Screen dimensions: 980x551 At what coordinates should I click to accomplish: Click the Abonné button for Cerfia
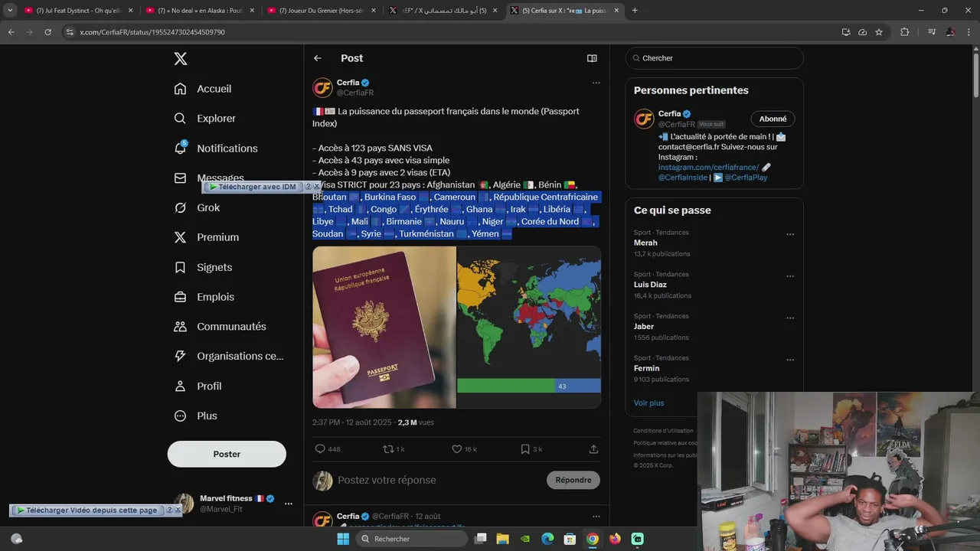pos(773,119)
